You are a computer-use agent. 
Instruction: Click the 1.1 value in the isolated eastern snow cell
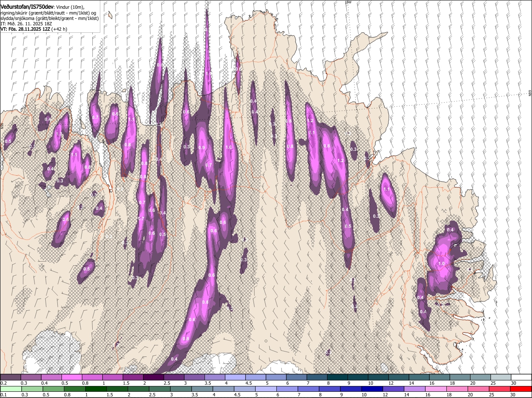tap(387, 189)
